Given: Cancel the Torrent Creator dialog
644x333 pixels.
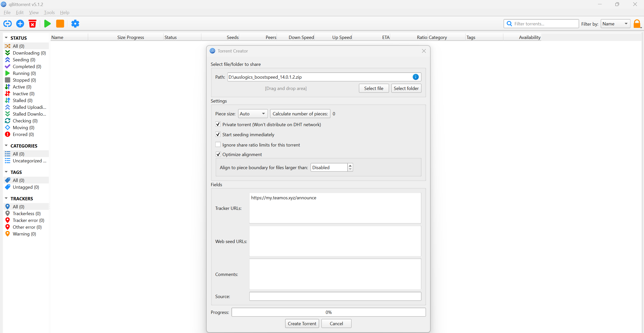Looking at the screenshot, I should point(336,323).
